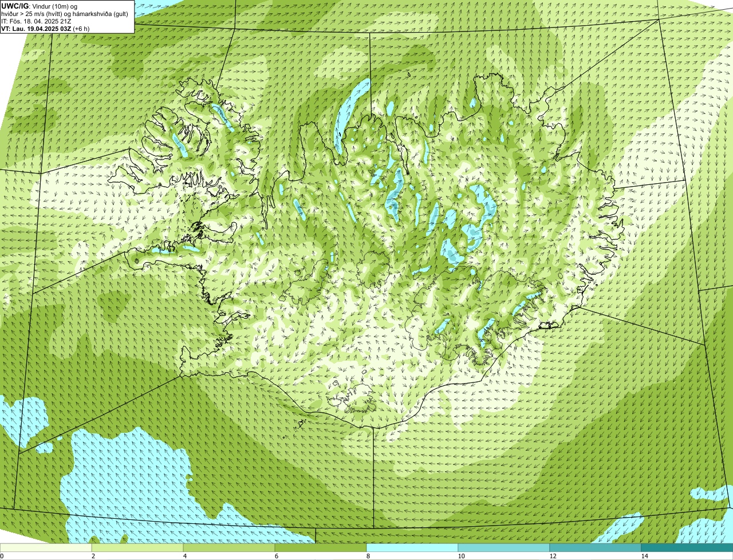Click the "VT: Lau. 19.04.2025 03Z (+6 h)" line
This screenshot has width=733, height=560.
coord(45,29)
